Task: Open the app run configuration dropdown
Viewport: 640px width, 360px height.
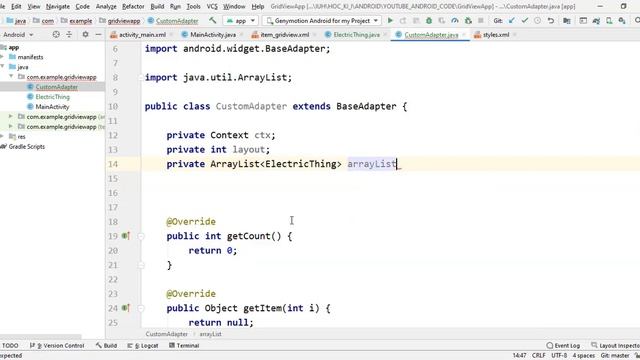Action: [240, 20]
